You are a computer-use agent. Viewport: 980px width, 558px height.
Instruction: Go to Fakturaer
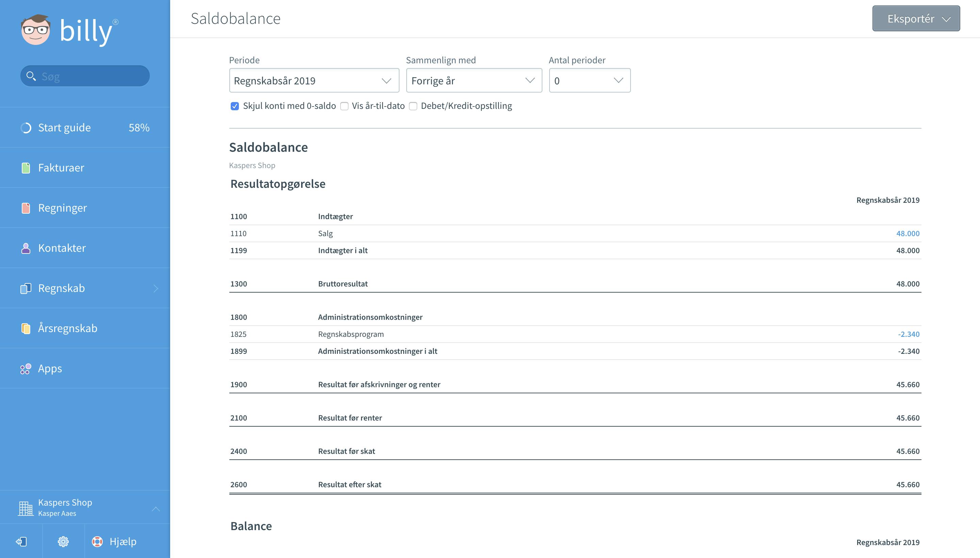85,168
